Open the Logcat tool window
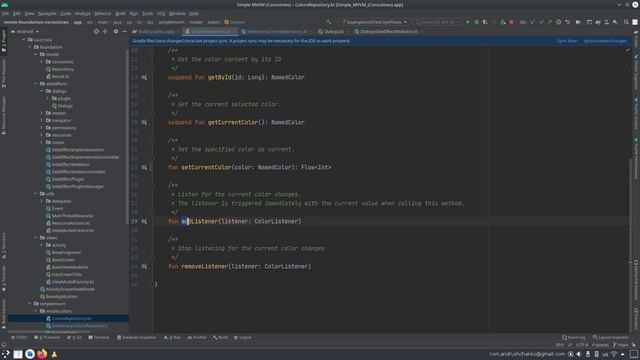The image size is (640, 360). [x=243, y=338]
